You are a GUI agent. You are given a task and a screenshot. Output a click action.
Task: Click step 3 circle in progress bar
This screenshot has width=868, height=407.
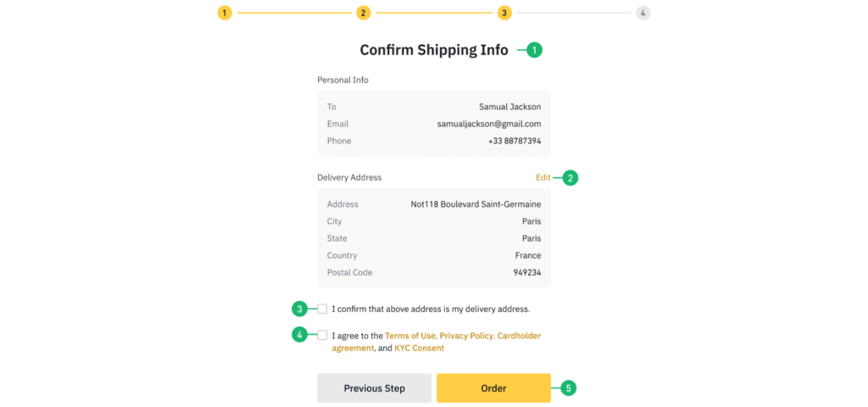504,13
